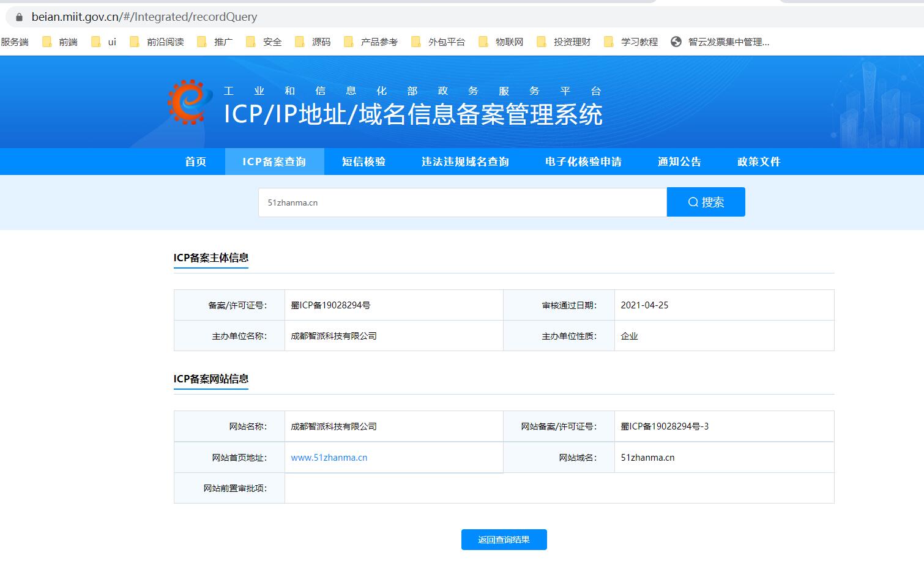Click the 主办单位性质 value 企业
This screenshot has height=580, width=924.
click(629, 336)
